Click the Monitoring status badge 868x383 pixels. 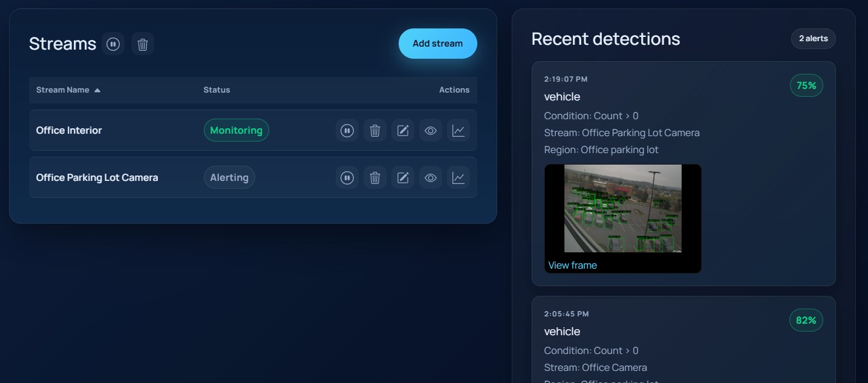(x=236, y=130)
